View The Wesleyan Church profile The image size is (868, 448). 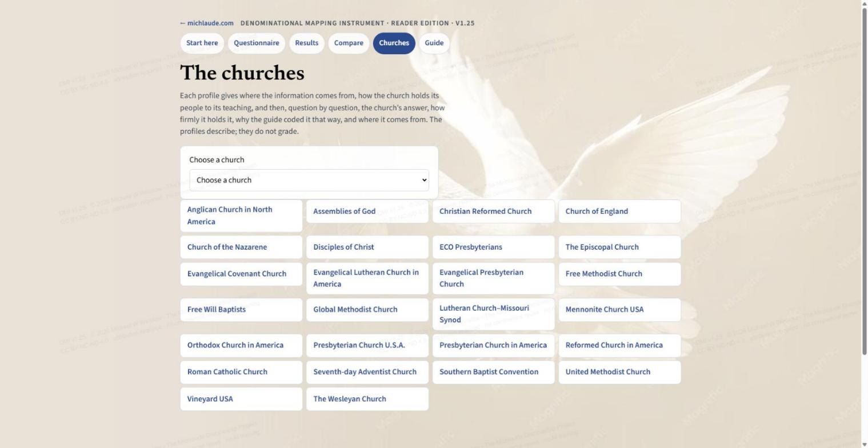[x=367, y=399]
